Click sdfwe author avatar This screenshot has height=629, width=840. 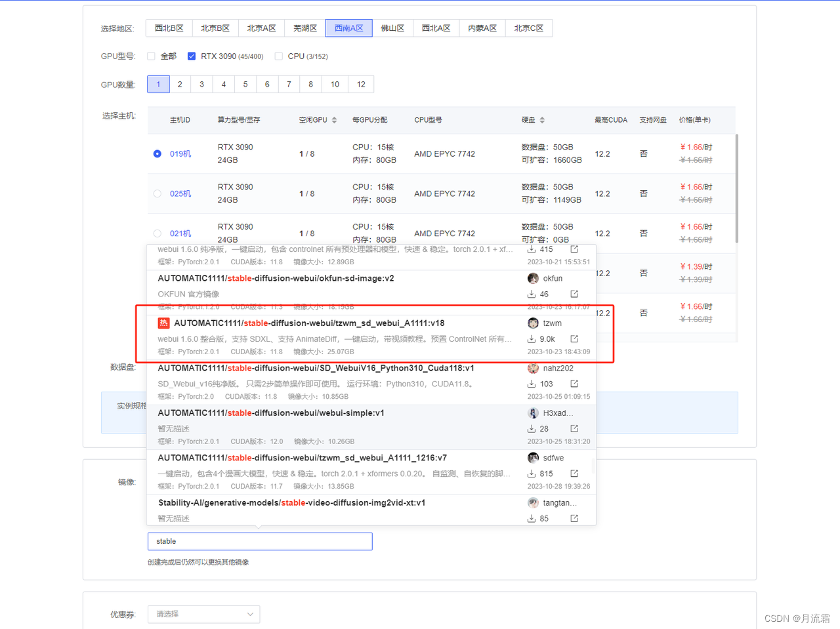click(533, 458)
